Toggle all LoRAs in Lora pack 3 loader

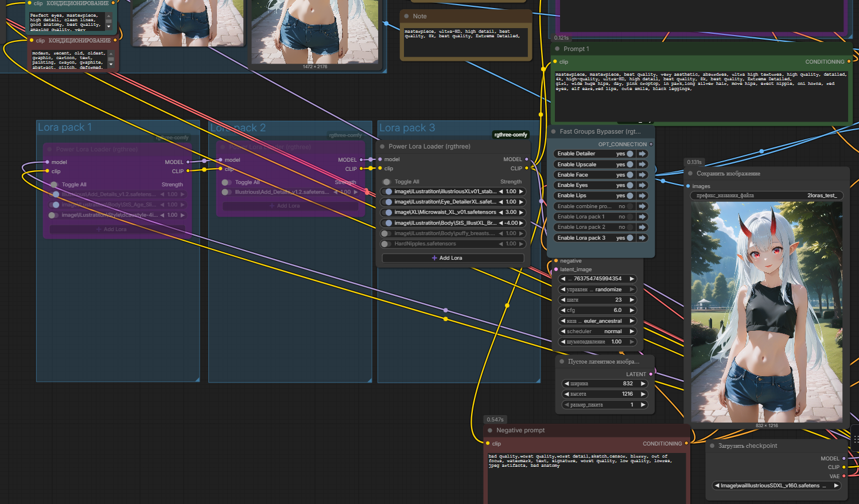click(387, 182)
